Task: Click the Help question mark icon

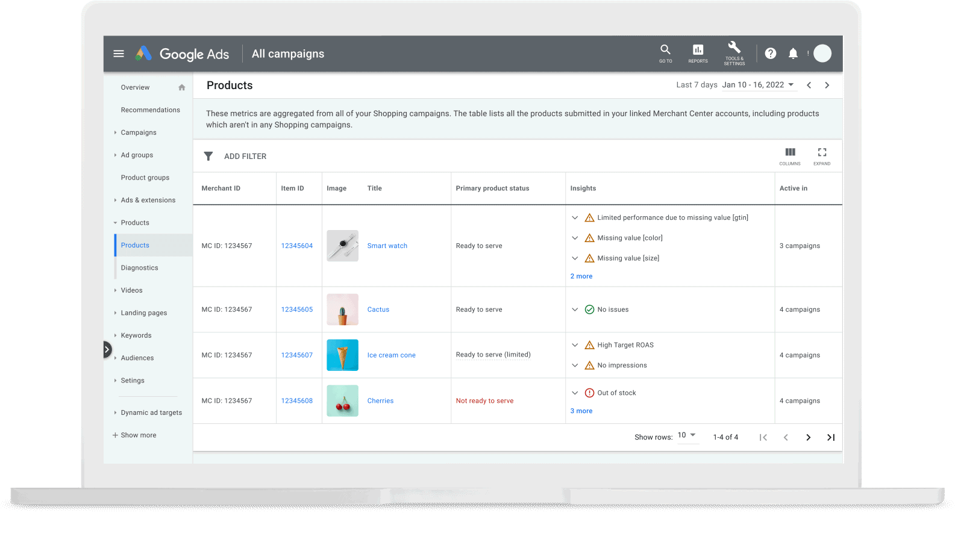Action: click(x=770, y=54)
